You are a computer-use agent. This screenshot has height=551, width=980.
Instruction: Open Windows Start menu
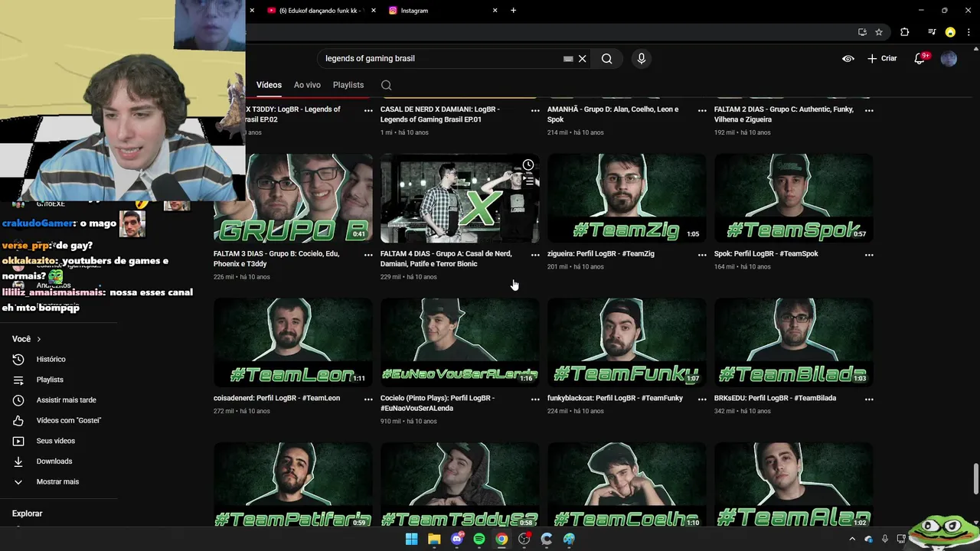point(411,540)
